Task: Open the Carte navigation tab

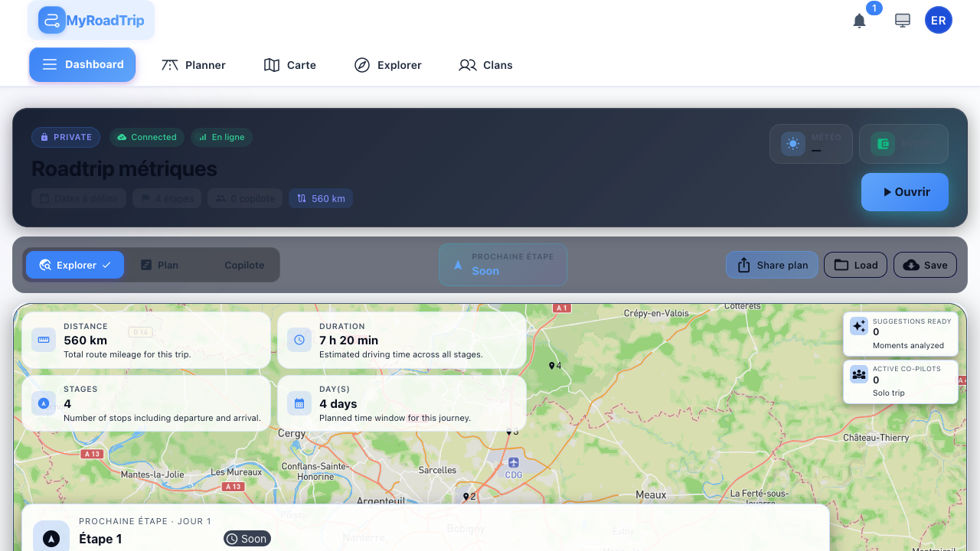Action: 290,65
